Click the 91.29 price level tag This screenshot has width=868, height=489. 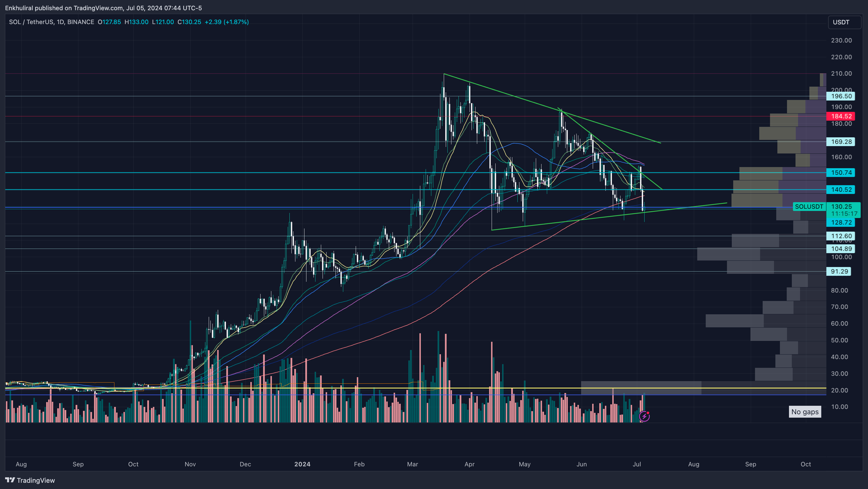tap(839, 271)
